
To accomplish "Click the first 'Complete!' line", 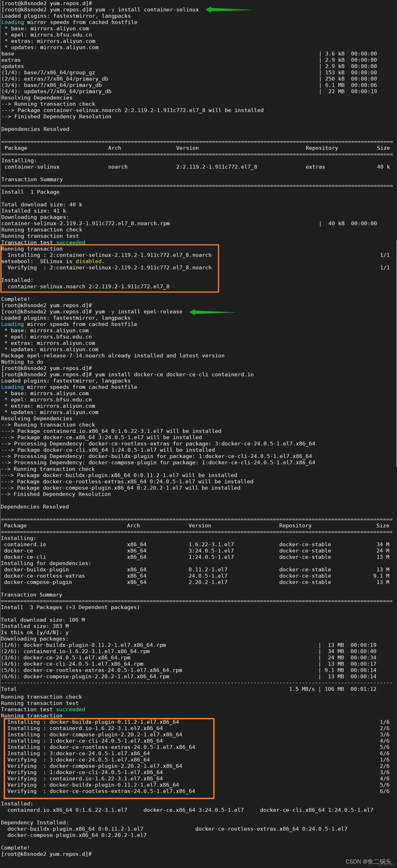I will click(15, 299).
